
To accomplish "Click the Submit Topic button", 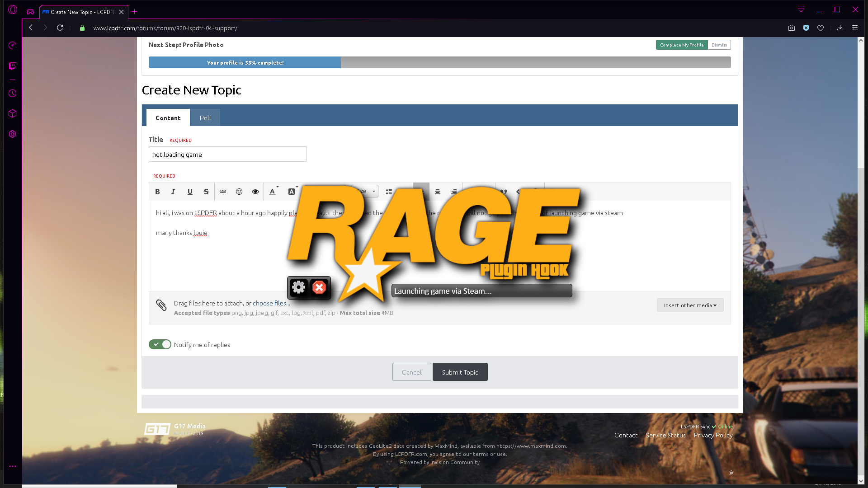I will click(x=460, y=372).
